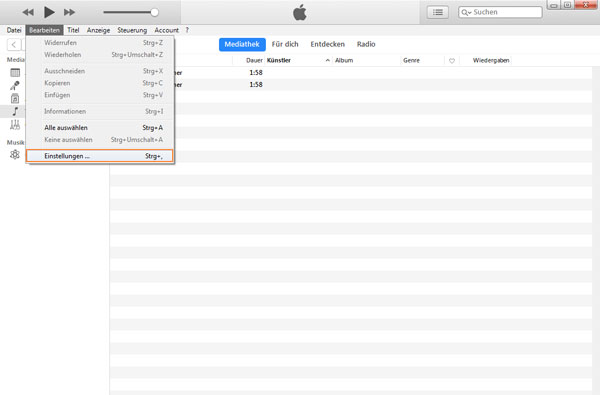600x395 pixels.
Task: Click the Apple logo display area
Action: (300, 12)
